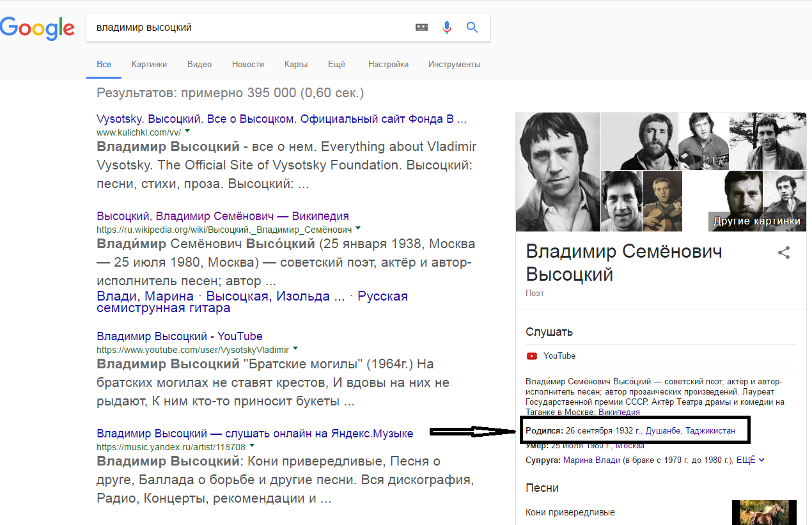
Task: Switch to the Видео tab
Action: (x=199, y=64)
